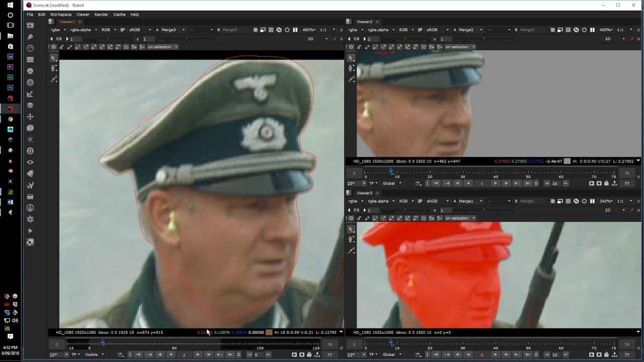Screen dimensions: 644x362
Task: Open After Effects from the Windows taskbar
Action: 10,56
